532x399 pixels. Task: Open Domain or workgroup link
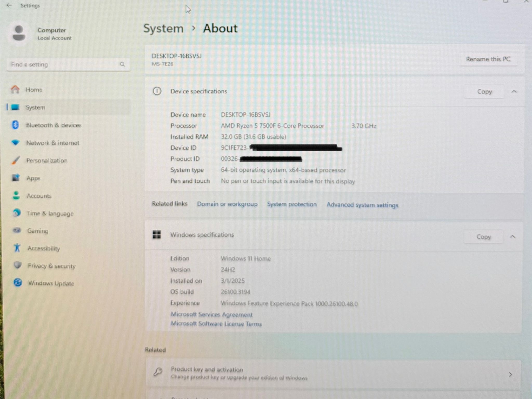(x=227, y=204)
